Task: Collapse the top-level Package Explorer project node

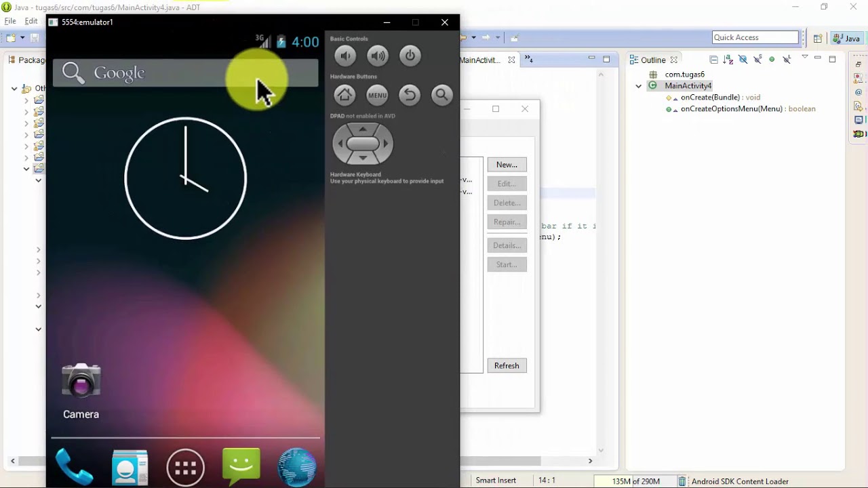Action: (x=14, y=88)
